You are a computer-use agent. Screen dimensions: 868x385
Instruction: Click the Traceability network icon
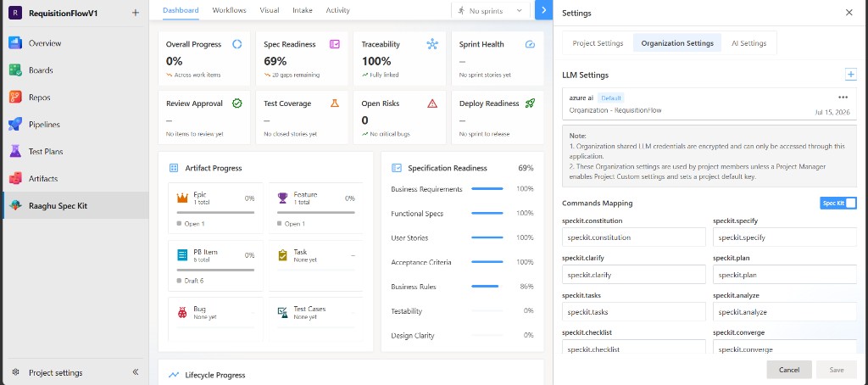[432, 44]
